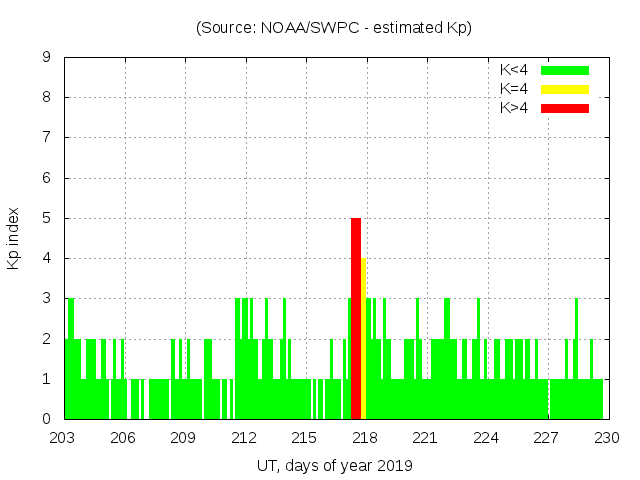Click the 224 tick on the x-axis
This screenshot has height=480, width=640.
[486, 438]
